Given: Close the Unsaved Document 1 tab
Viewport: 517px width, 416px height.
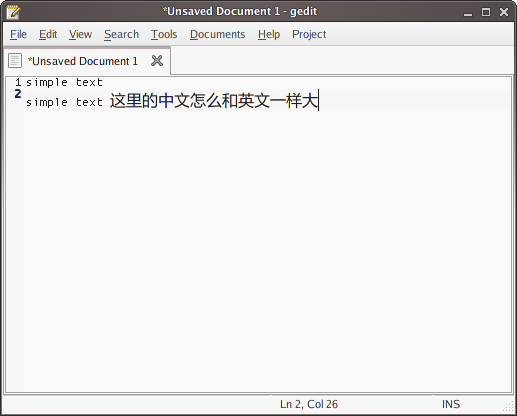Looking at the screenshot, I should (x=157, y=61).
